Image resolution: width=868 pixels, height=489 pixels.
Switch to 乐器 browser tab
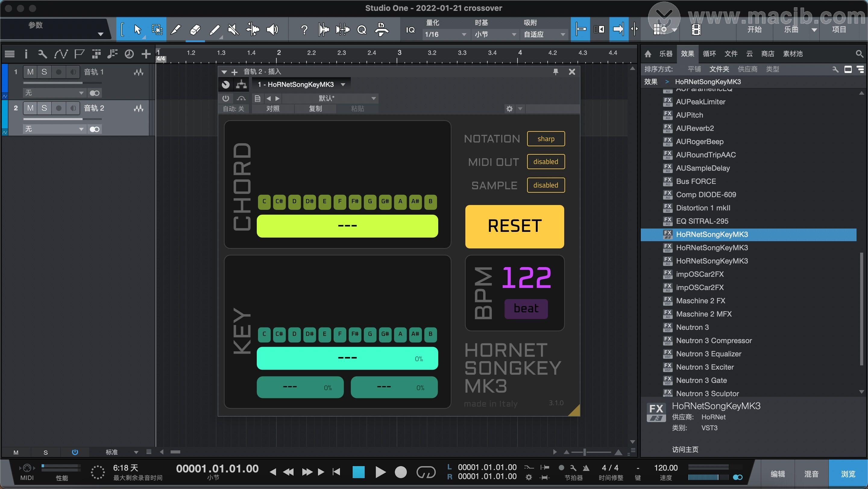pos(665,54)
